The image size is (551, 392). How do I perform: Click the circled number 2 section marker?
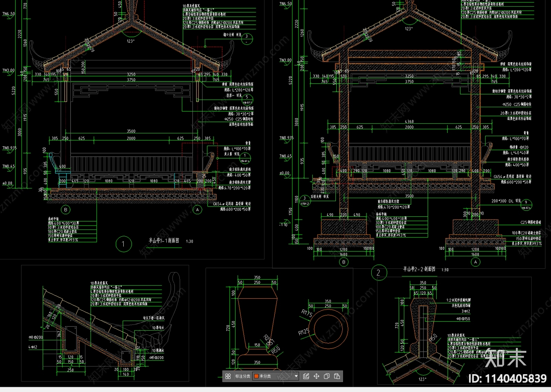click(379, 273)
